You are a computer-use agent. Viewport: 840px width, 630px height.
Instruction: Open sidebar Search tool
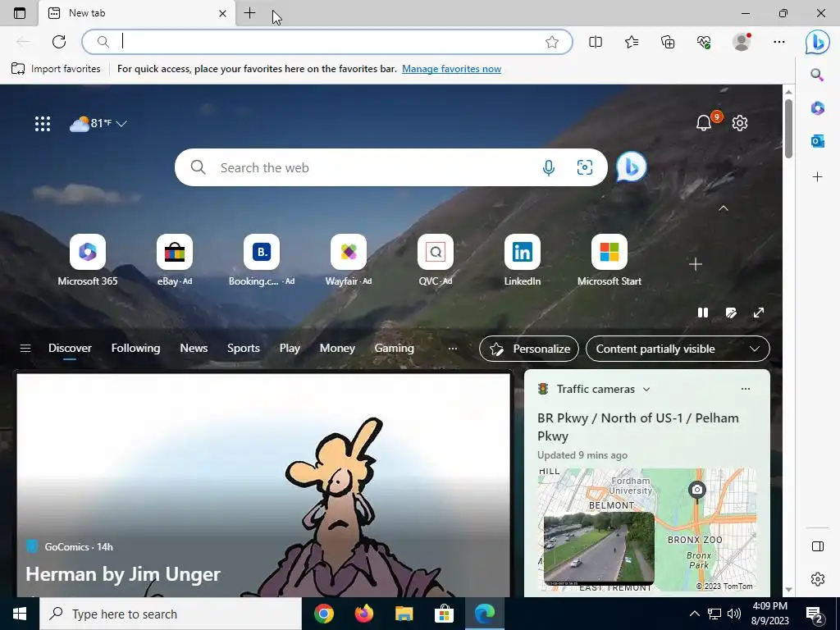(817, 75)
